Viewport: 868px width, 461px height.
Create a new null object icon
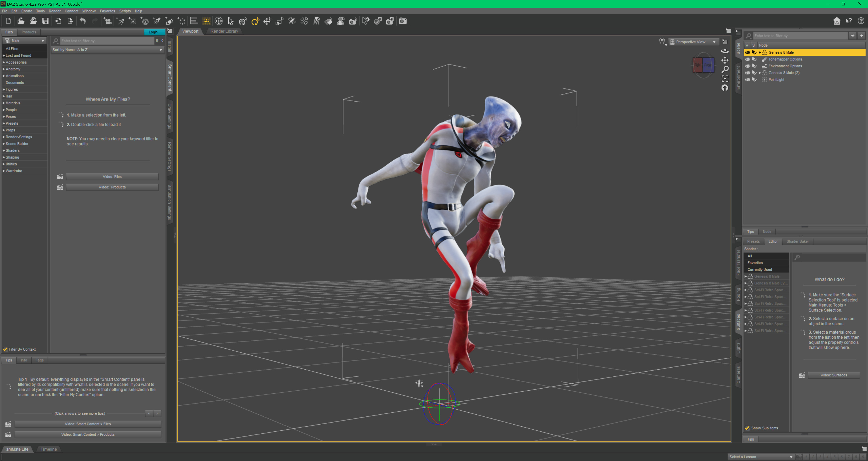182,21
